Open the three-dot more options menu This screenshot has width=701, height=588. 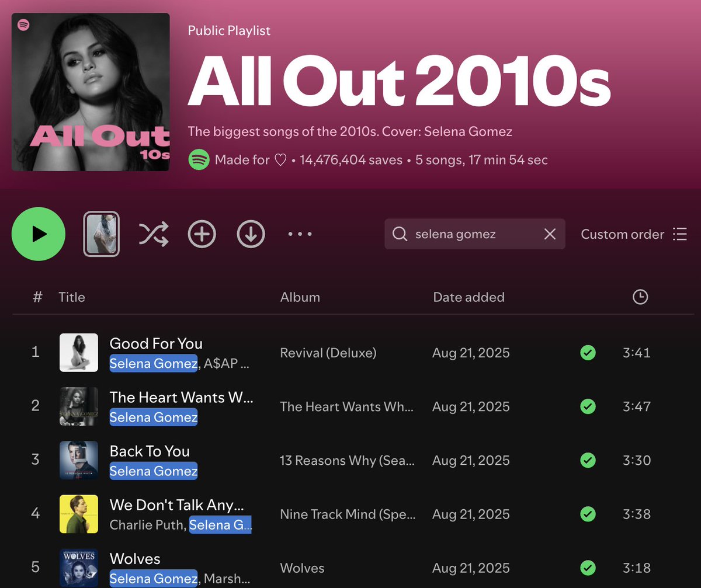point(300,234)
